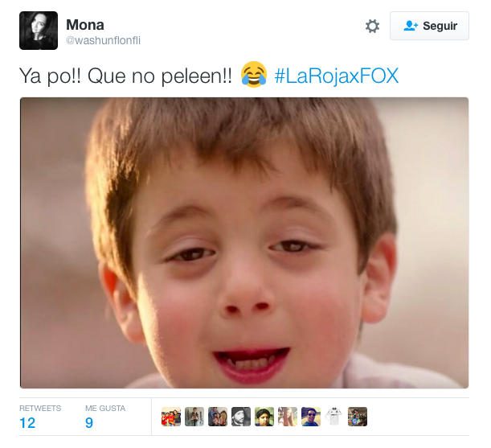
Task: Click the Seguir follow button
Action: pos(429,26)
